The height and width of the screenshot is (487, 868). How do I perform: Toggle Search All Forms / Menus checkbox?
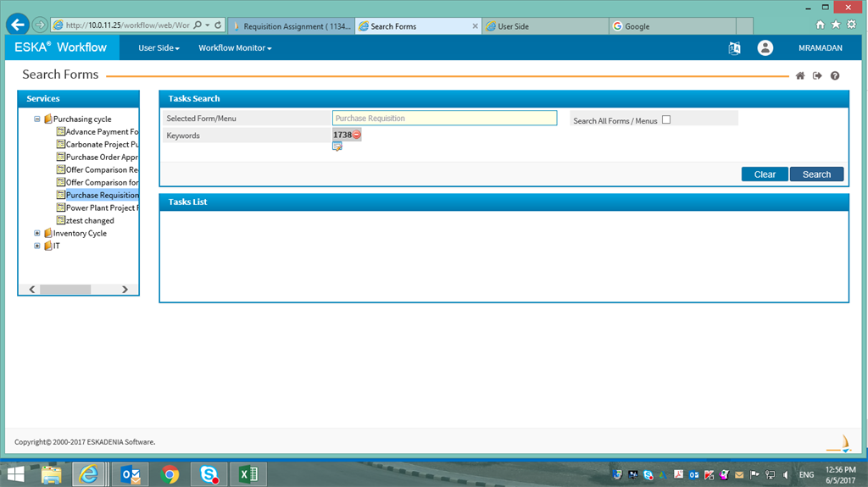pyautogui.click(x=666, y=119)
